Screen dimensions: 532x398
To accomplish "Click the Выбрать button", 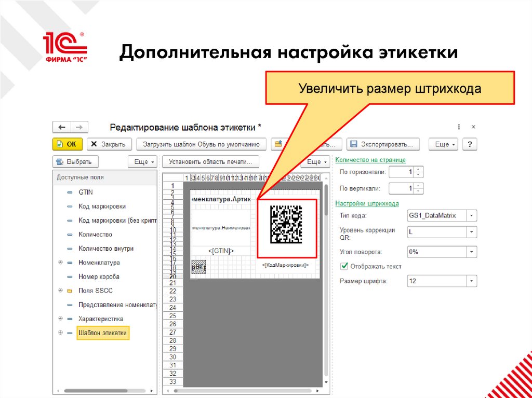I will (76, 162).
